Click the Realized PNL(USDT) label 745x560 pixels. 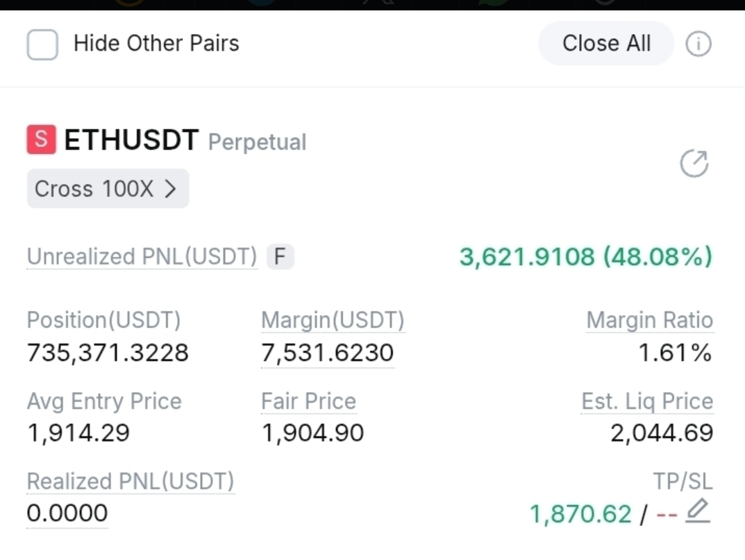point(131,481)
